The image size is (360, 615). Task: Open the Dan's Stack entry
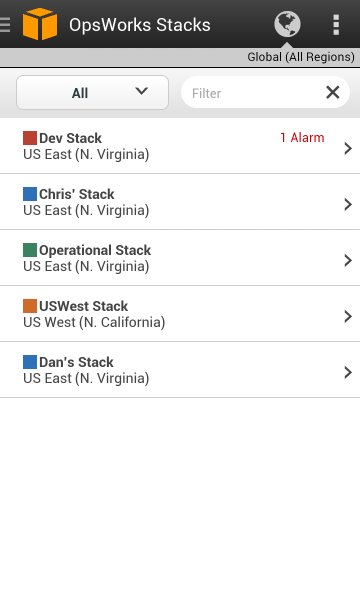pos(180,370)
